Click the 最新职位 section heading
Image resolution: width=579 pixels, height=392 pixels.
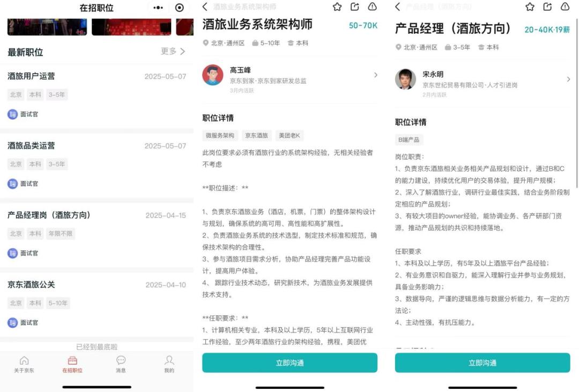26,53
